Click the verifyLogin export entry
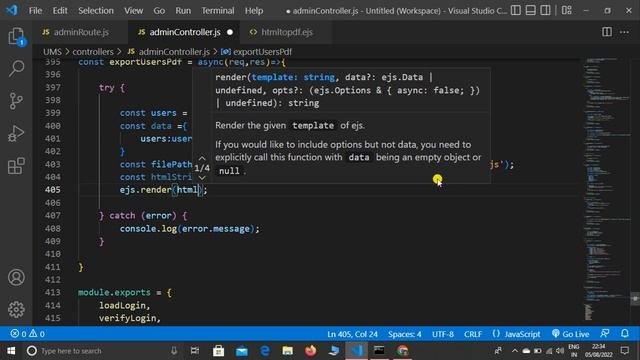 click(x=130, y=318)
